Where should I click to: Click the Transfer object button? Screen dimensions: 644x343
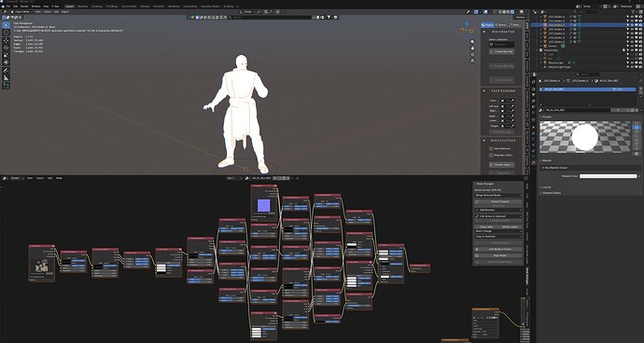(x=502, y=165)
